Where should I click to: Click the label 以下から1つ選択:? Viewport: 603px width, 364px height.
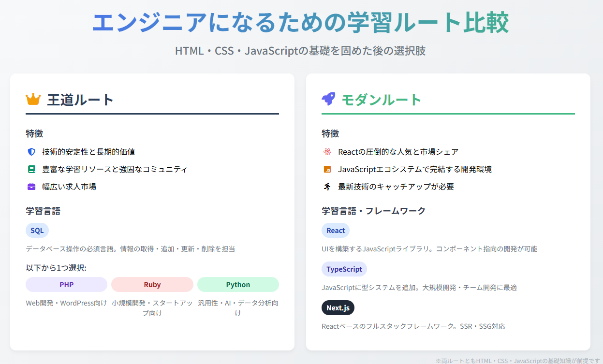pyautogui.click(x=56, y=268)
